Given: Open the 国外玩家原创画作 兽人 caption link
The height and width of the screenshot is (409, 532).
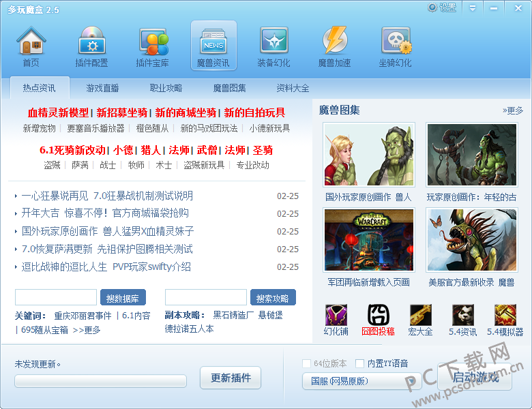Looking at the screenshot, I should coord(368,197).
